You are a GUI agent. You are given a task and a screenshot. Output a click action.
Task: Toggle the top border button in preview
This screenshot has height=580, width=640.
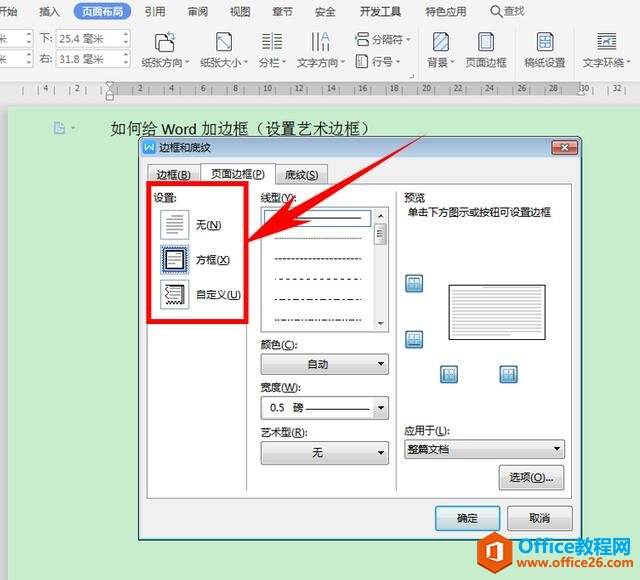tap(414, 283)
